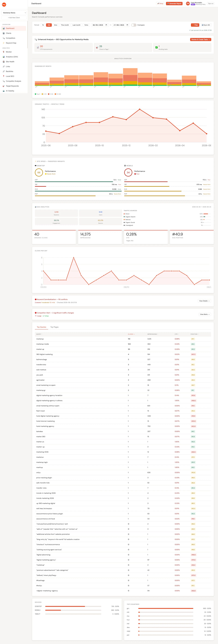Click the AI Visibility robot icon
Screen dimensions: 218x644
click(4, 91)
